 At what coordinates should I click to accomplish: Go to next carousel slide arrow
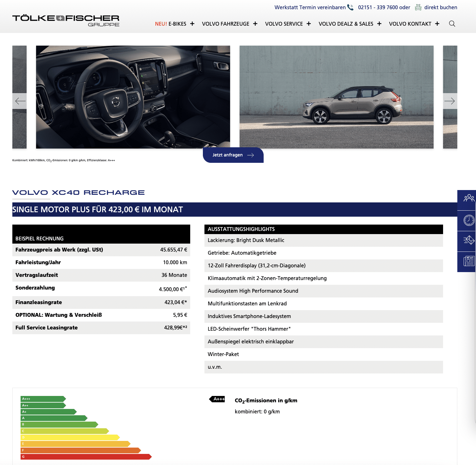450,101
